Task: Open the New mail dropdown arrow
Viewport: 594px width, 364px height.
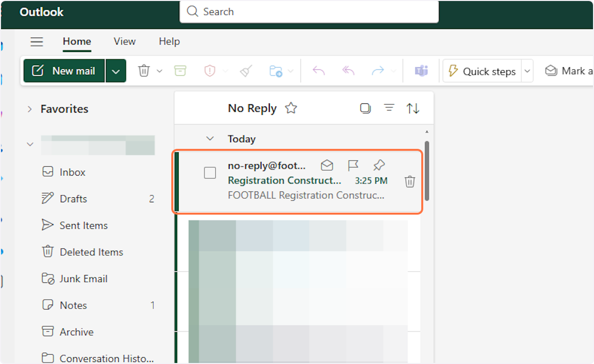Action: click(115, 71)
